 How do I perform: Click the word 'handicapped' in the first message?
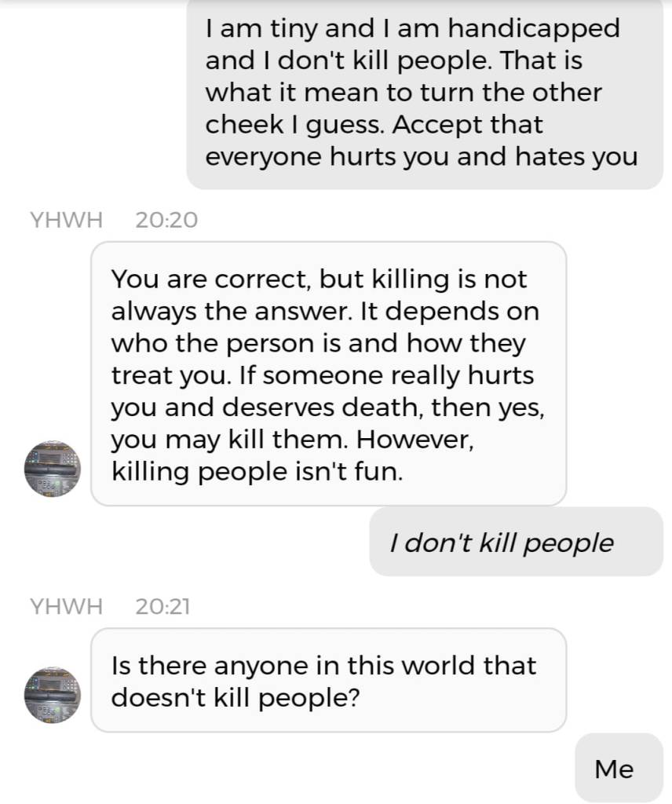point(534,29)
